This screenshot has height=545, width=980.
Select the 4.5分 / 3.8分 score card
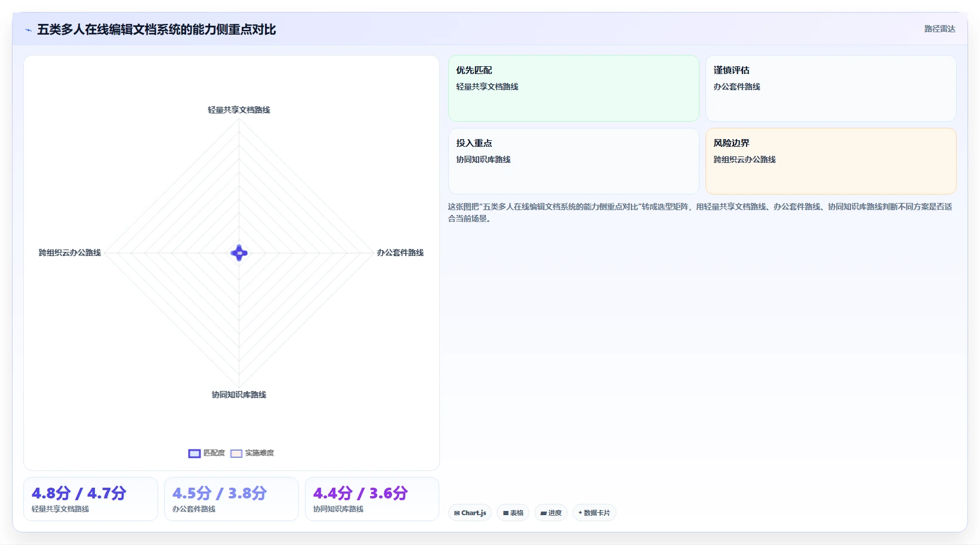[232, 499]
